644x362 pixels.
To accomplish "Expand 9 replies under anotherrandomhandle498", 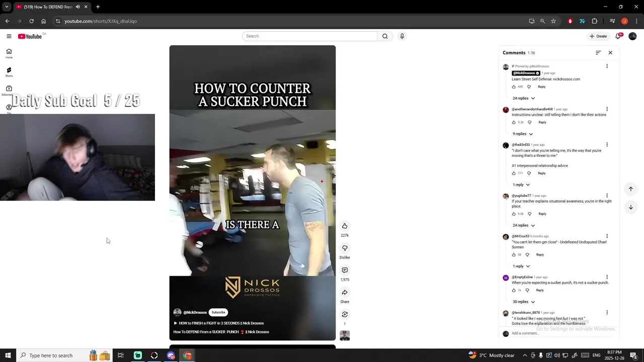I will [x=523, y=134].
